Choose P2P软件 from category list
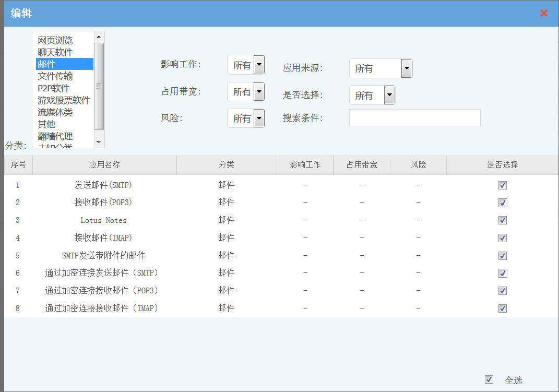The height and width of the screenshot is (392, 559). pyautogui.click(x=54, y=88)
